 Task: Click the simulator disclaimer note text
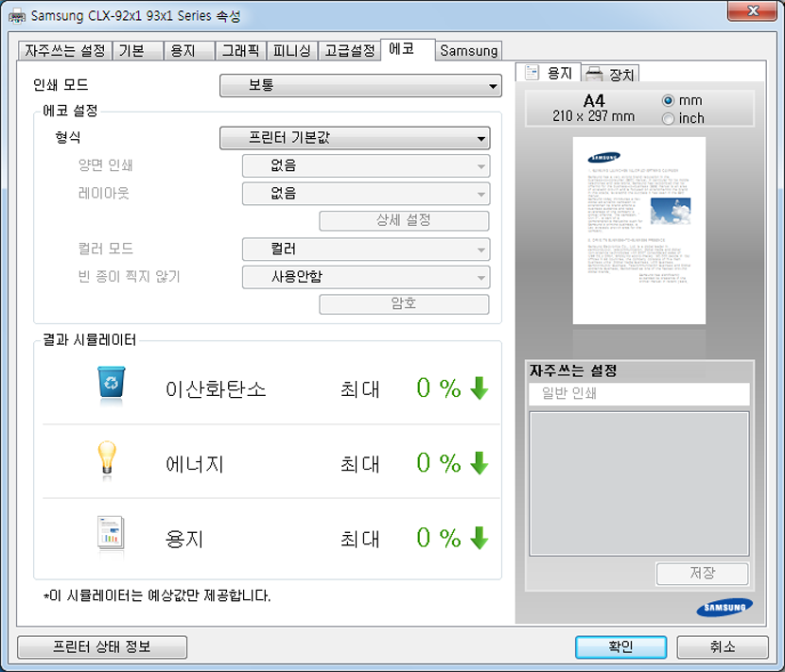click(157, 596)
